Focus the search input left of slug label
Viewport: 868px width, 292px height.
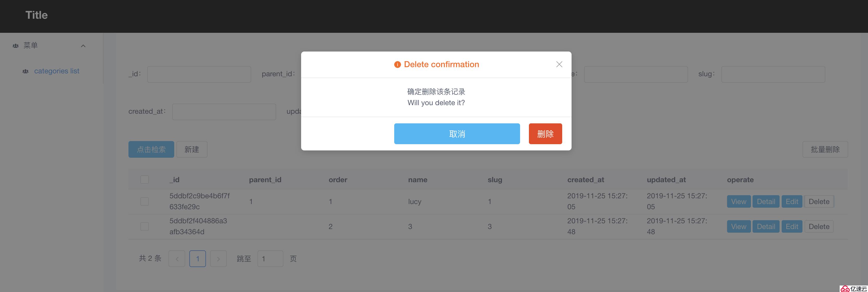pyautogui.click(x=636, y=74)
